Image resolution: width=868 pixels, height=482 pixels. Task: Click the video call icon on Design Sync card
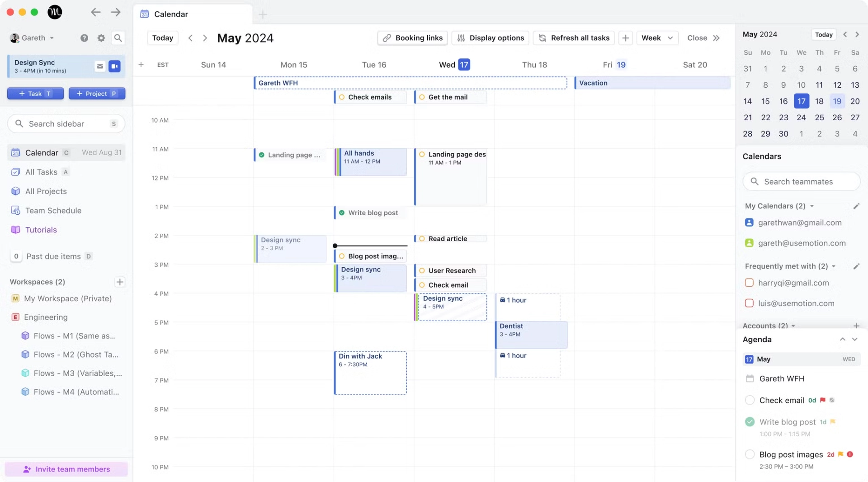pyautogui.click(x=115, y=66)
